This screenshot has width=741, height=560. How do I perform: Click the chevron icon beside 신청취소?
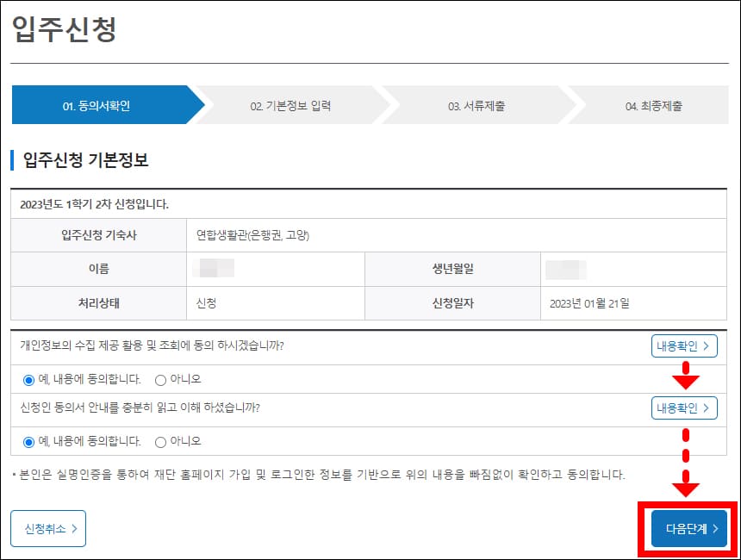(73, 529)
